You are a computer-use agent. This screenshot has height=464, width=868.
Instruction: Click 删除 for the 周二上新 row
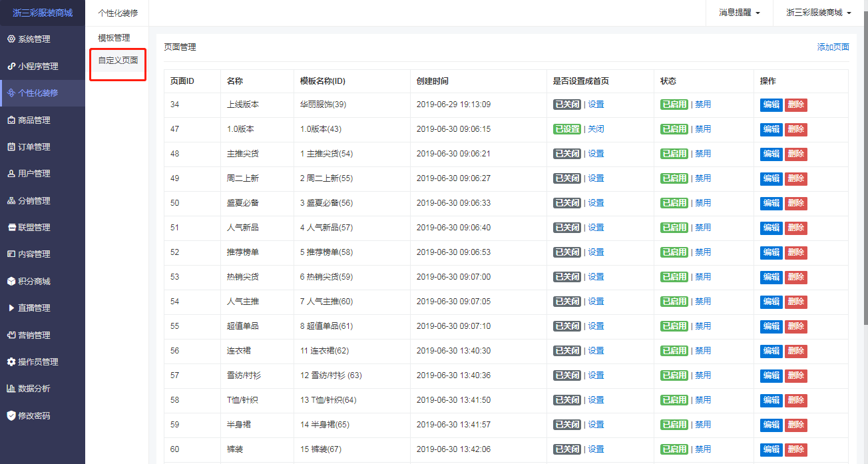(x=796, y=178)
